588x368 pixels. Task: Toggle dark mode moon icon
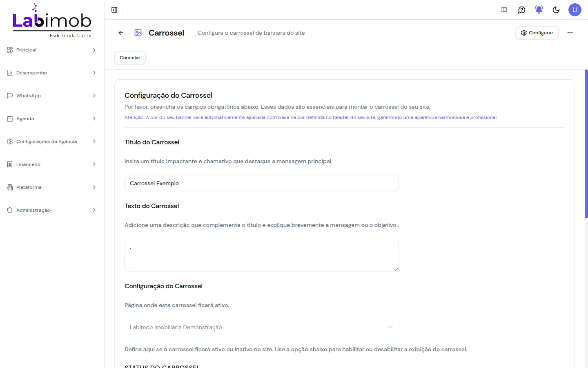point(556,10)
